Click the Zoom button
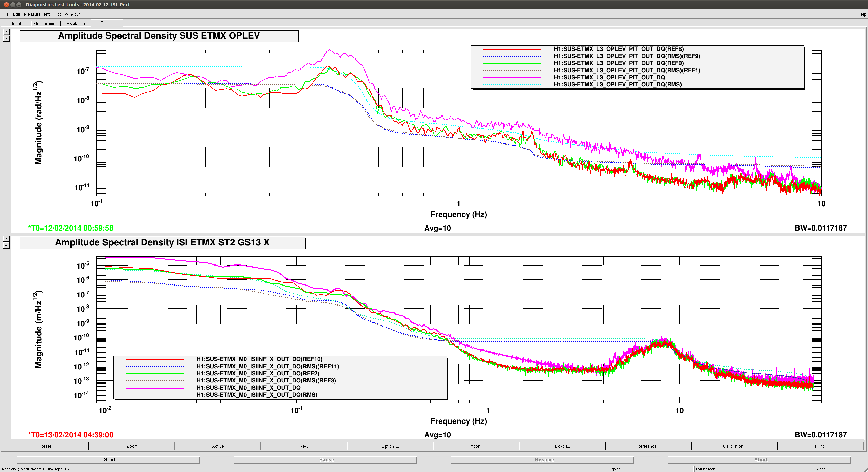The width and height of the screenshot is (868, 472). click(x=132, y=446)
